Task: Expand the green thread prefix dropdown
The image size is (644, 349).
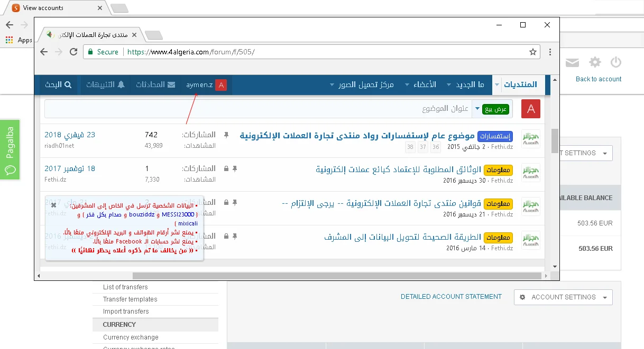Action: pos(477,109)
